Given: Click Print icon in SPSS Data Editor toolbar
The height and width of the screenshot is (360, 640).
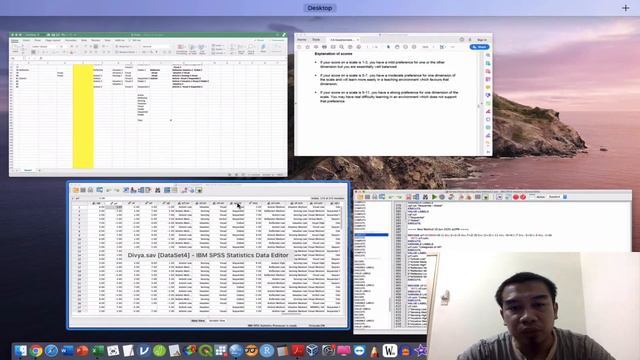Looking at the screenshot, I should pyautogui.click(x=91, y=190).
